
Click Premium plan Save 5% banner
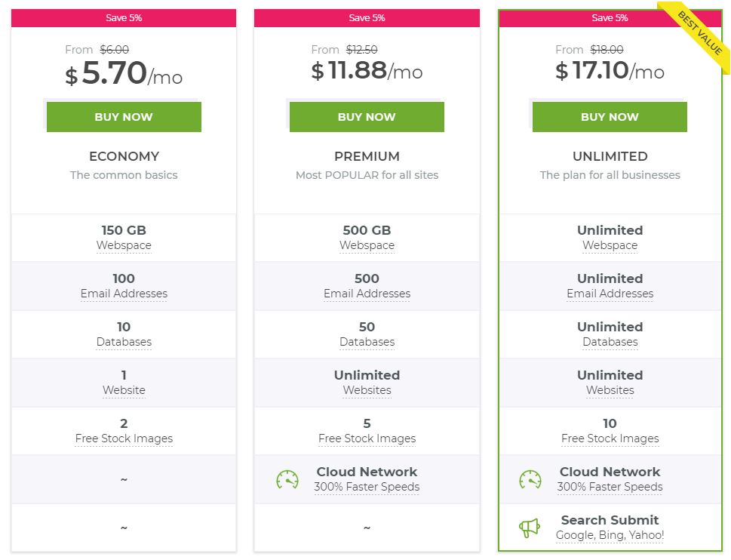point(367,17)
